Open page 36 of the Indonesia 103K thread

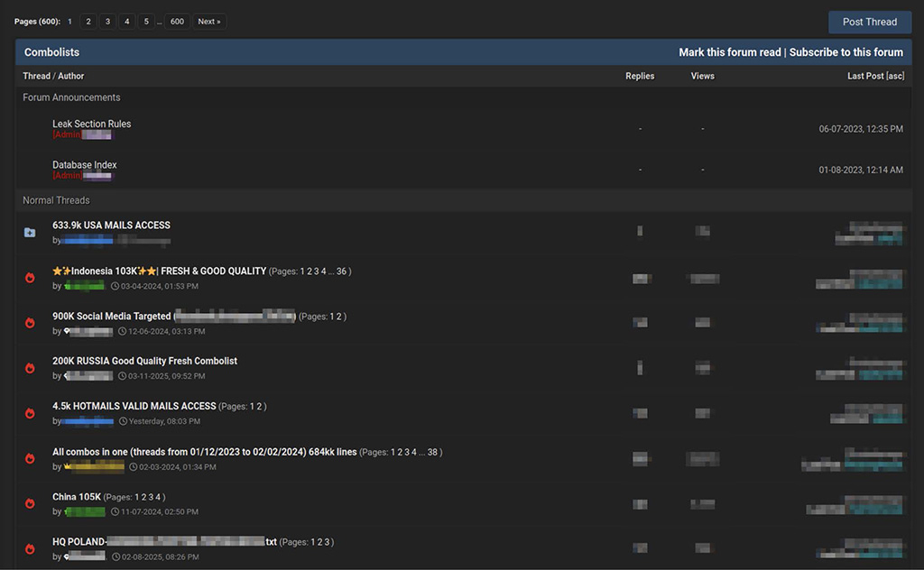pos(341,271)
